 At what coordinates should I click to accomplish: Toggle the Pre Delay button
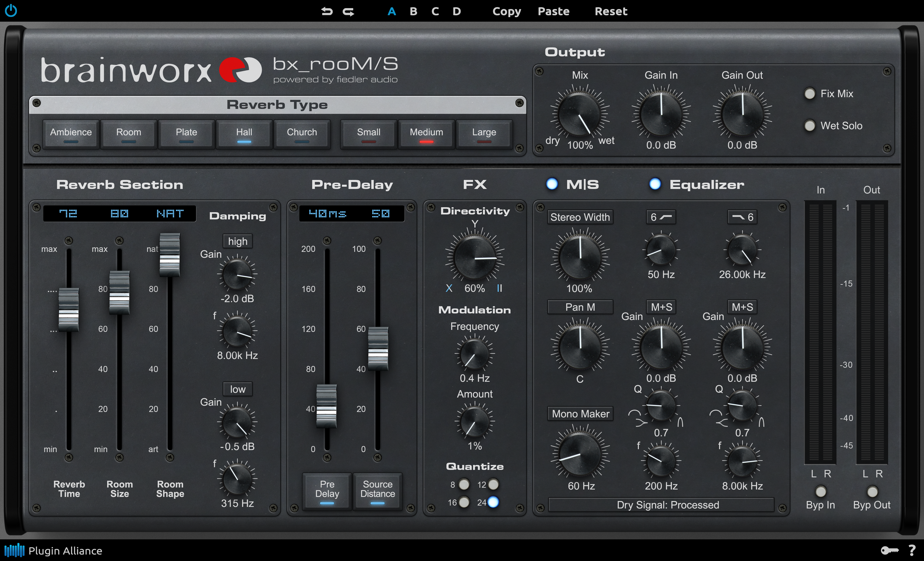click(327, 491)
